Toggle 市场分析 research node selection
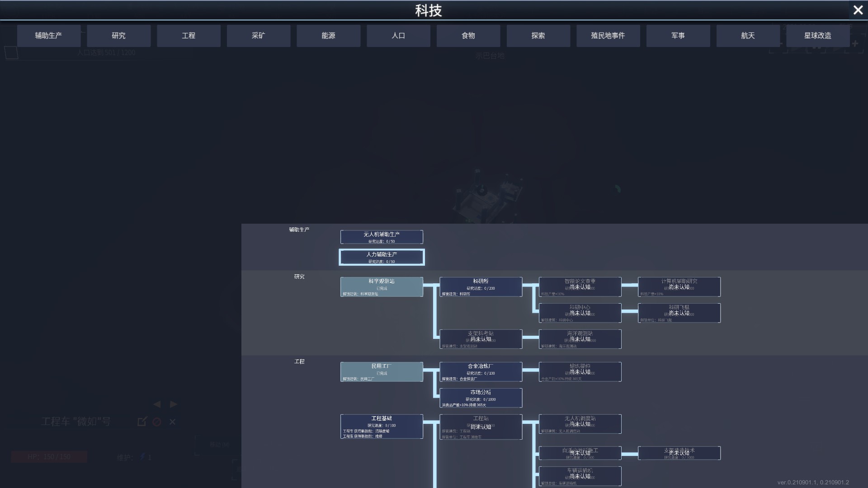 tap(481, 396)
